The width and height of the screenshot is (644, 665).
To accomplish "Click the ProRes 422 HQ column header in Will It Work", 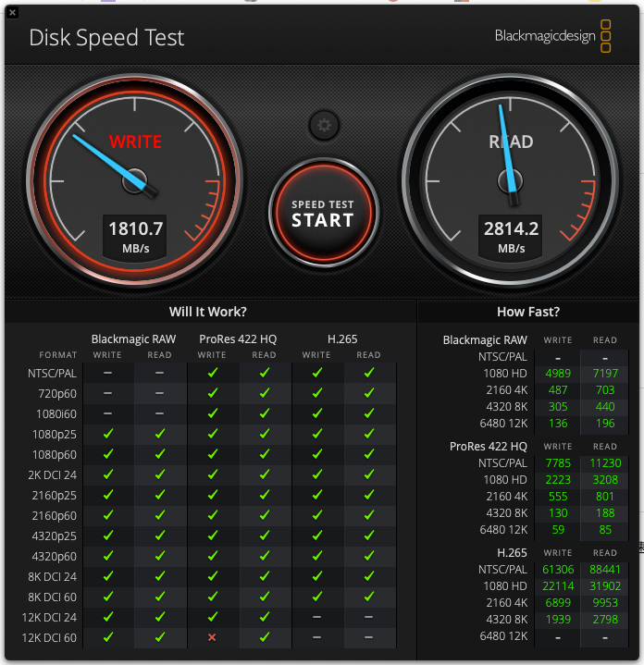I will (x=238, y=339).
